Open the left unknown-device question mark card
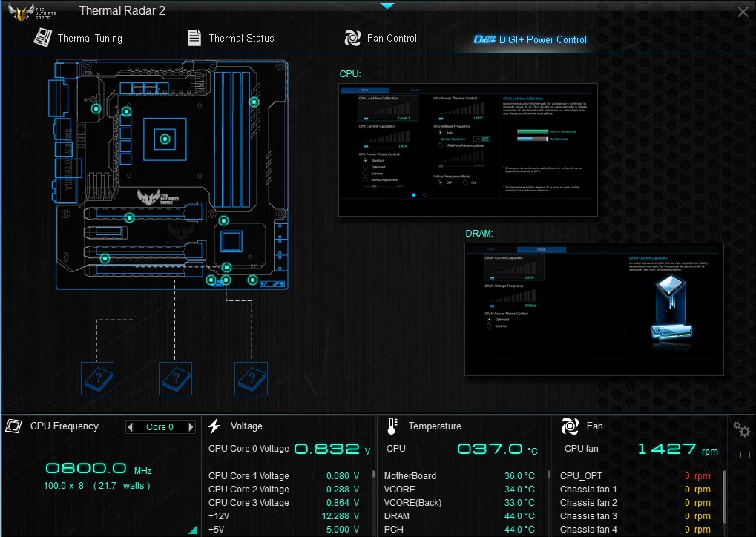Screen dimensions: 756x537 point(97,378)
